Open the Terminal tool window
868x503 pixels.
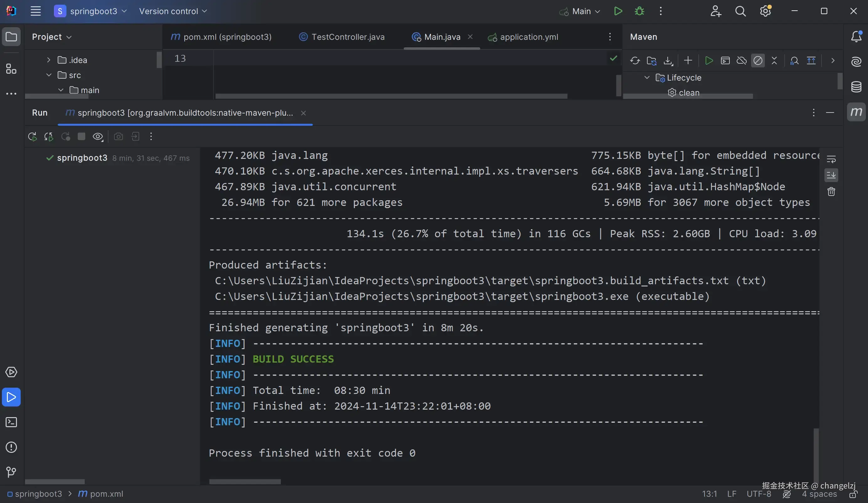pos(11,422)
